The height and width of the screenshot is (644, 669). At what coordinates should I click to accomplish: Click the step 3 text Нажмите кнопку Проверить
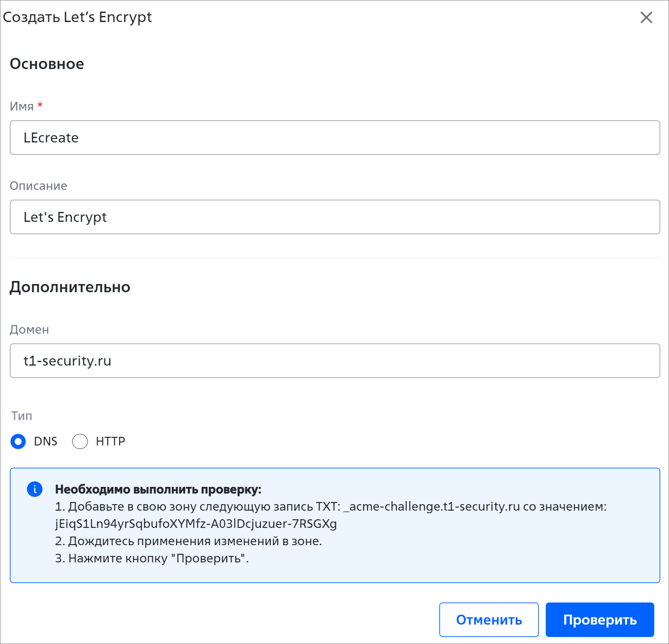coord(152,558)
